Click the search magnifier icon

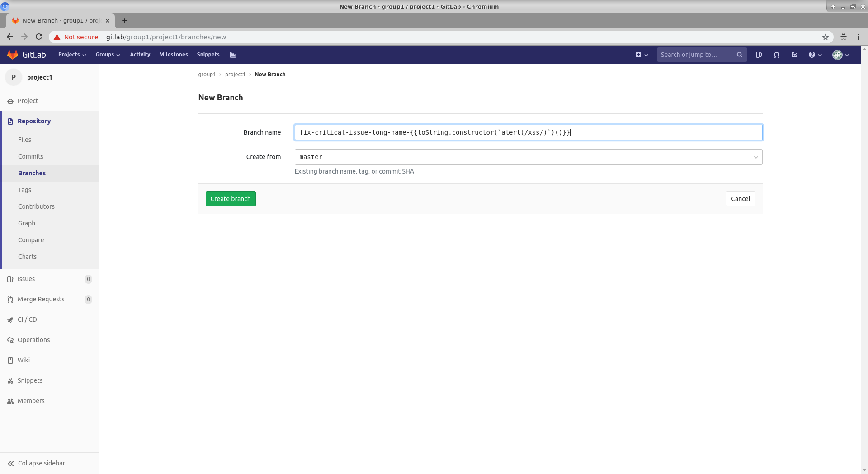[740, 55]
